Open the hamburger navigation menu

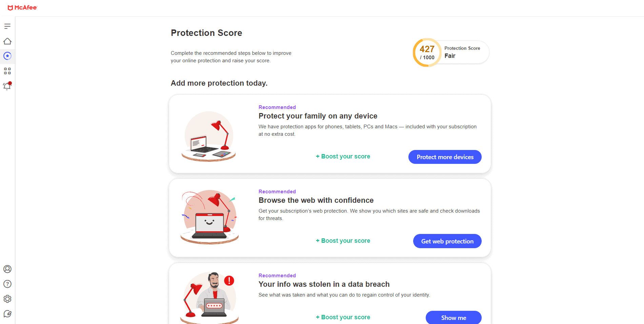point(7,26)
